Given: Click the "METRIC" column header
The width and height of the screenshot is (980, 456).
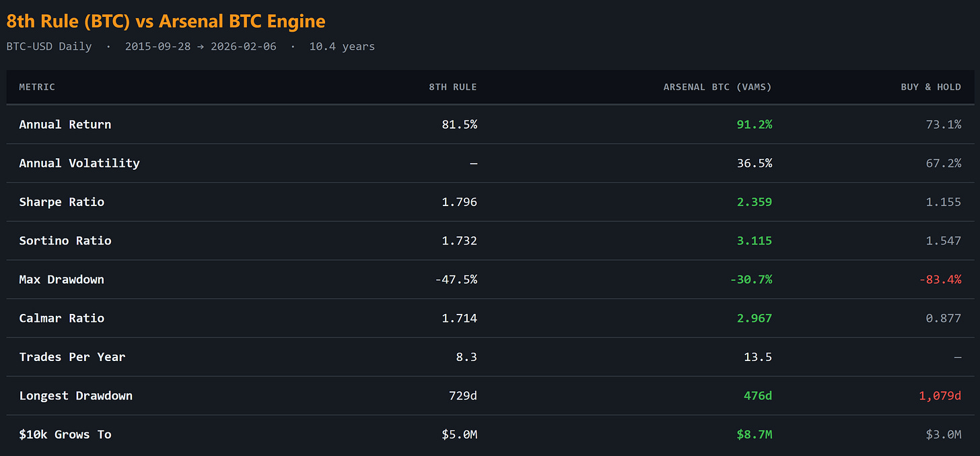Looking at the screenshot, I should click(37, 87).
